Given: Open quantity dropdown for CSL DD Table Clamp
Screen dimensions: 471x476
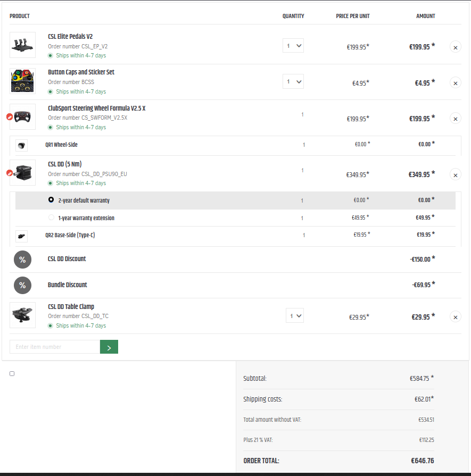Looking at the screenshot, I should [295, 316].
